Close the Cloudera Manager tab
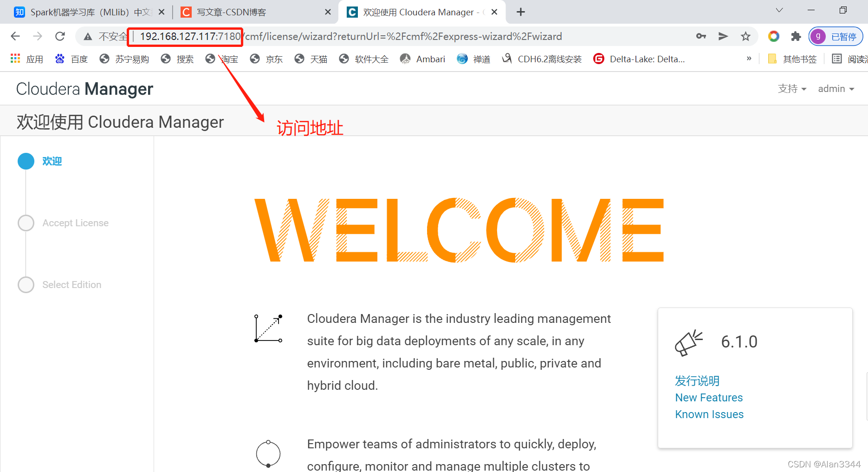868x472 pixels. click(x=494, y=12)
